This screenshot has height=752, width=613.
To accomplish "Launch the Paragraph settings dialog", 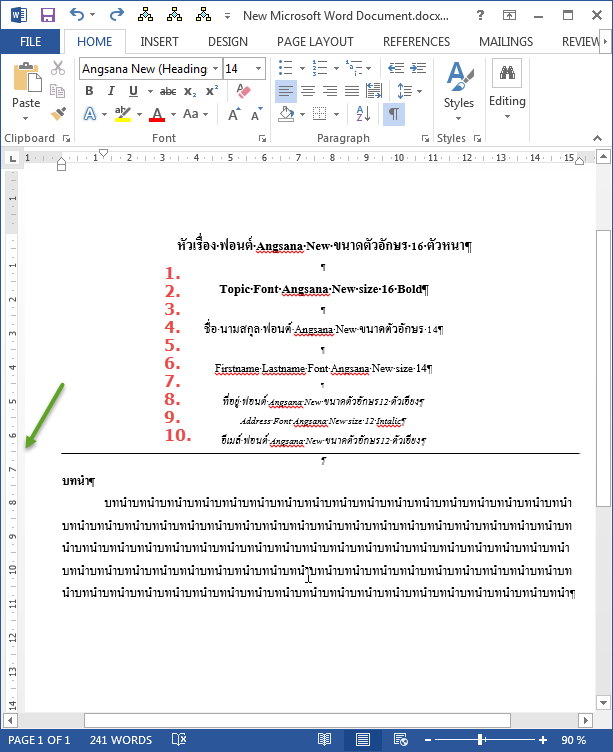I will pos(425,139).
